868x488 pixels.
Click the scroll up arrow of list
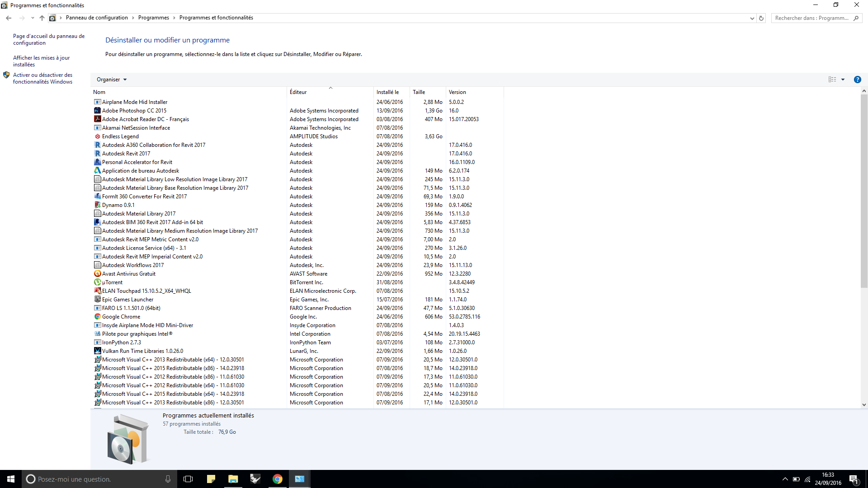tap(864, 91)
